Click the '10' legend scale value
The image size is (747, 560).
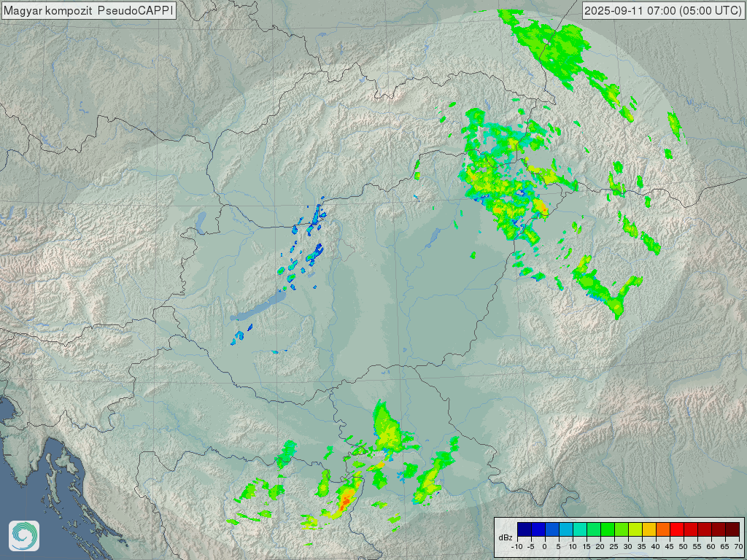(573, 547)
